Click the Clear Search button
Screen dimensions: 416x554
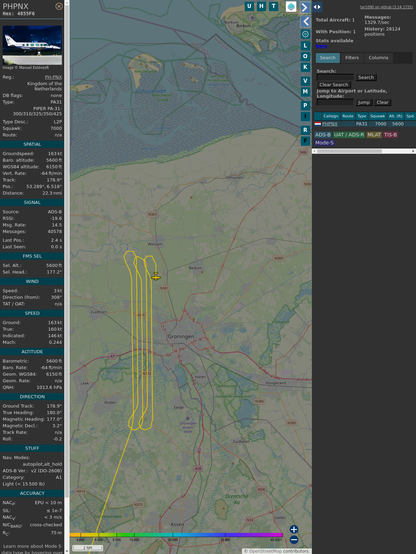tap(333, 85)
